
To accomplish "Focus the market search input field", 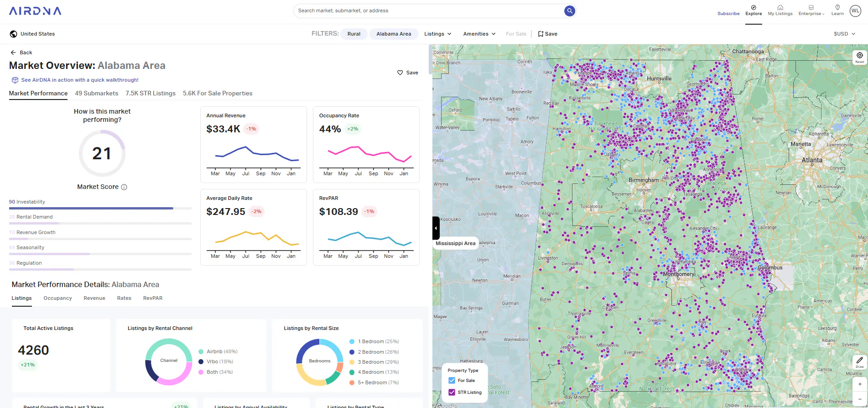I will pyautogui.click(x=429, y=10).
